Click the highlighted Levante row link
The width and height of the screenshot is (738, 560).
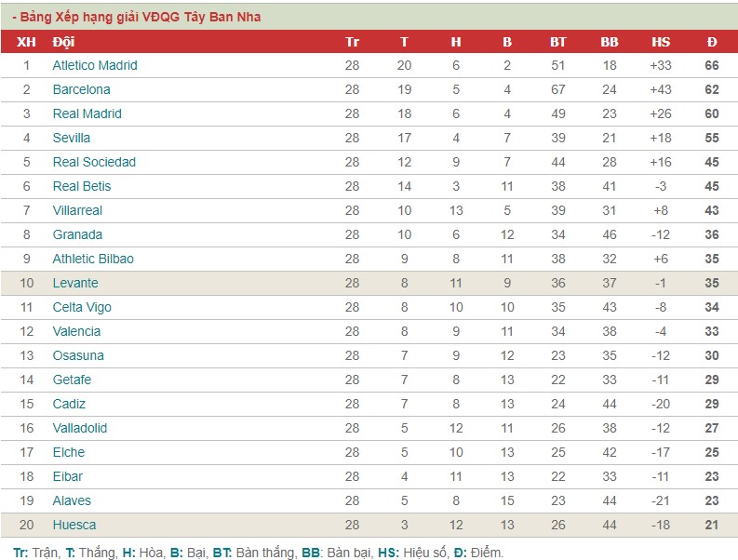(x=75, y=283)
